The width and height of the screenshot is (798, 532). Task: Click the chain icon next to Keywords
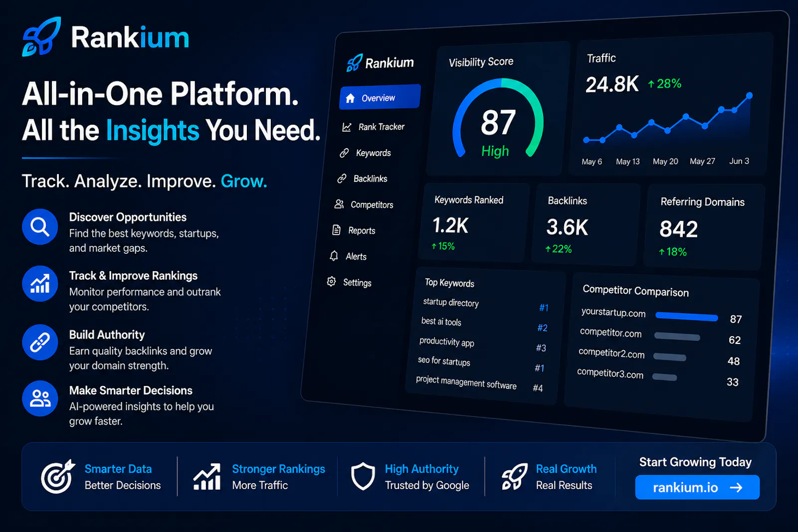coord(344,153)
